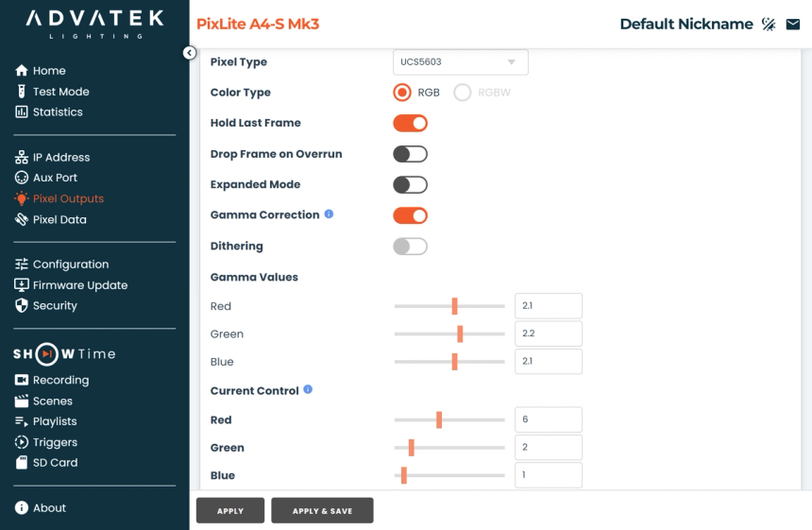Click the Security shield icon

click(x=21, y=306)
